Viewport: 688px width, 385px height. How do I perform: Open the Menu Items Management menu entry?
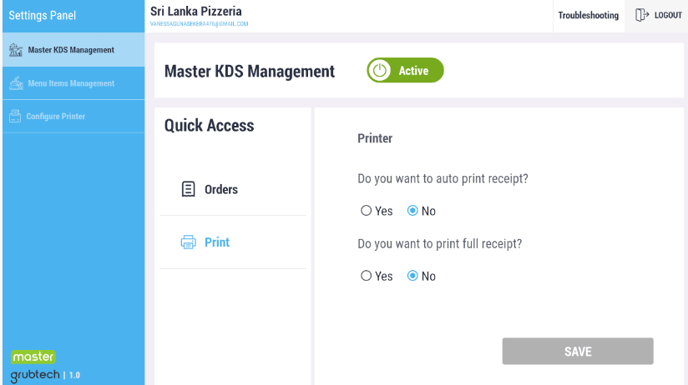tap(73, 83)
